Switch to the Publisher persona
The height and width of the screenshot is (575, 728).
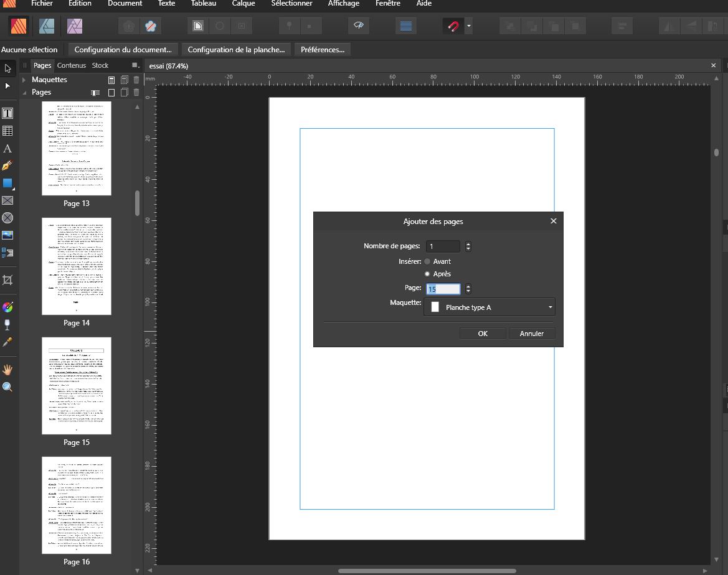[19, 26]
